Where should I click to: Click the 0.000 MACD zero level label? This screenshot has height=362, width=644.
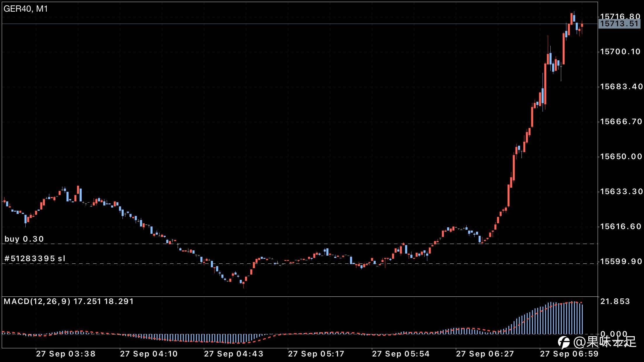click(614, 333)
